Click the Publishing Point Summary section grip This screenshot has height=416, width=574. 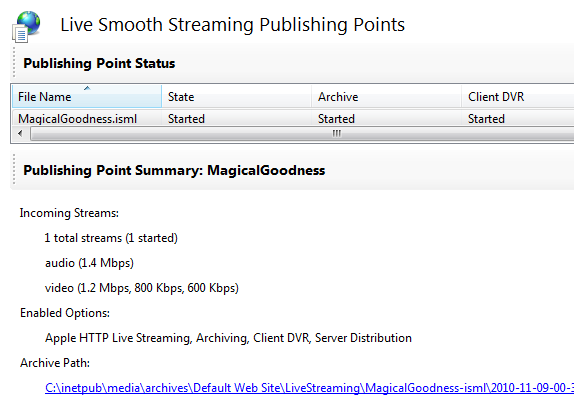point(14,170)
